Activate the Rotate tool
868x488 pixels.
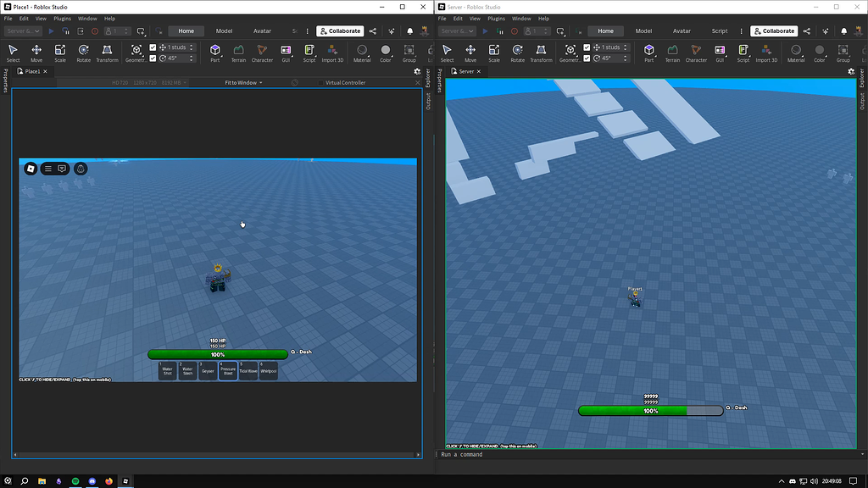coord(82,49)
